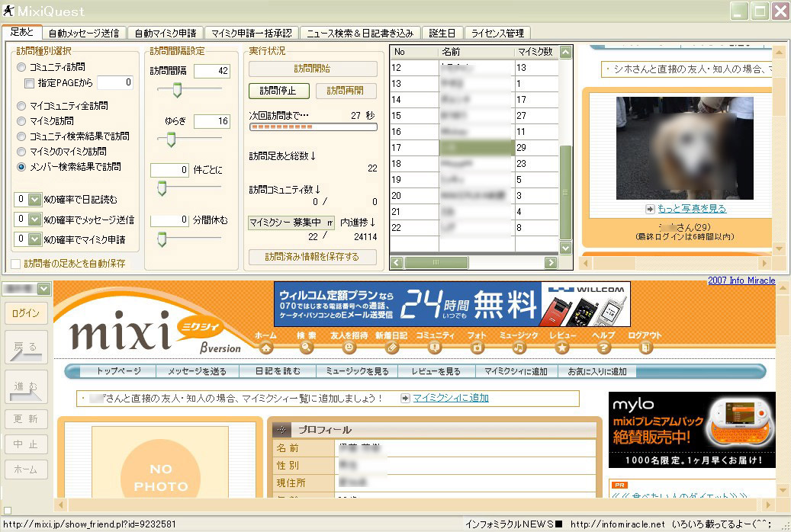Enable the 指定PAGEから checkbox
Image resolution: width=791 pixels, height=532 pixels.
tap(29, 83)
